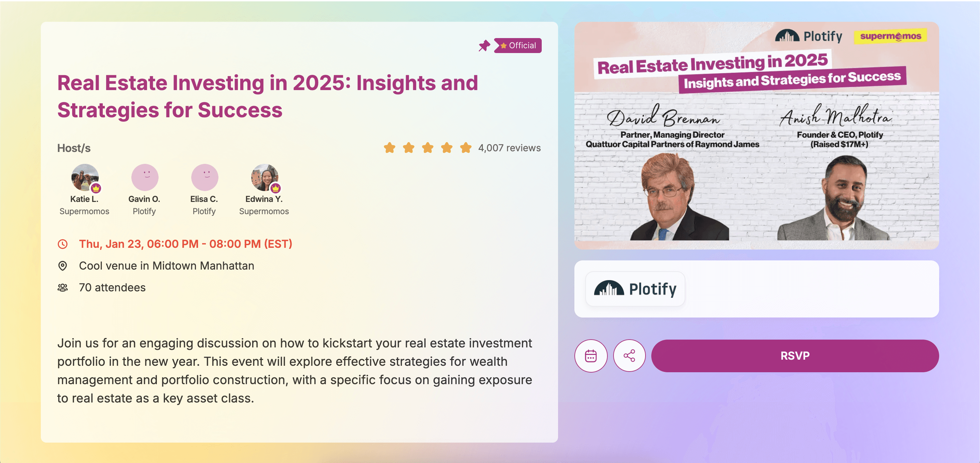Screen dimensions: 980x463
Task: Click the Official badge
Action: click(x=518, y=46)
